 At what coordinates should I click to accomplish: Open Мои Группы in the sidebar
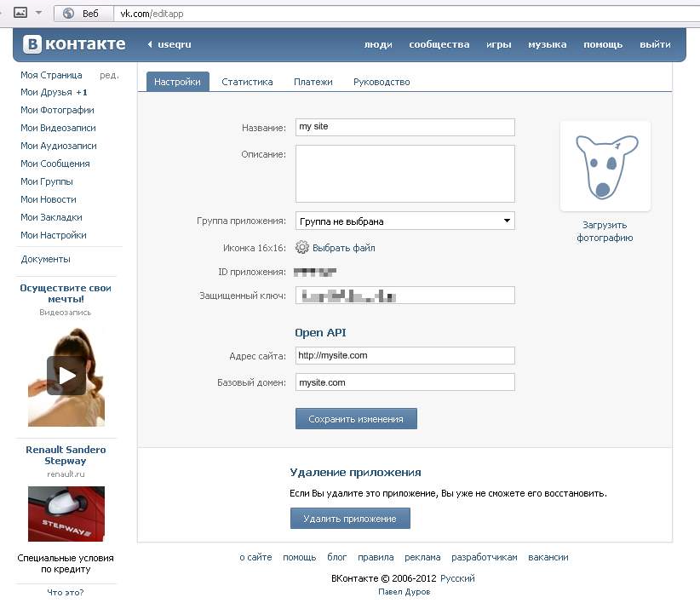(47, 181)
